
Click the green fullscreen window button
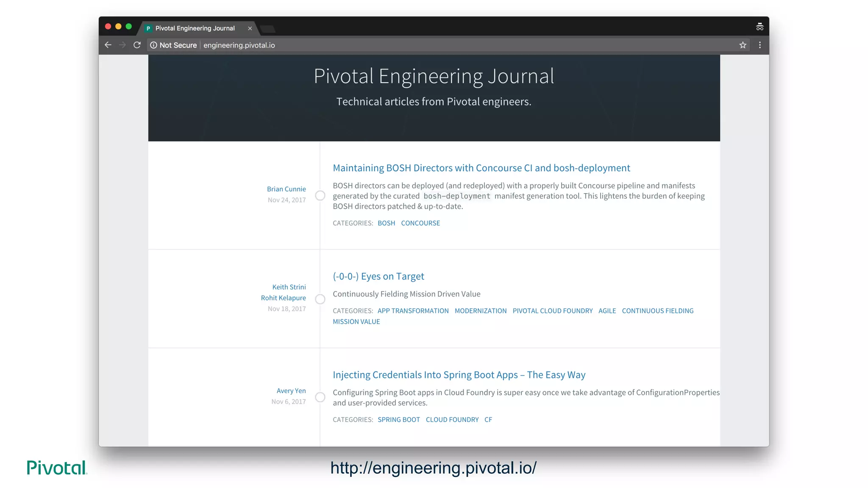tap(129, 27)
